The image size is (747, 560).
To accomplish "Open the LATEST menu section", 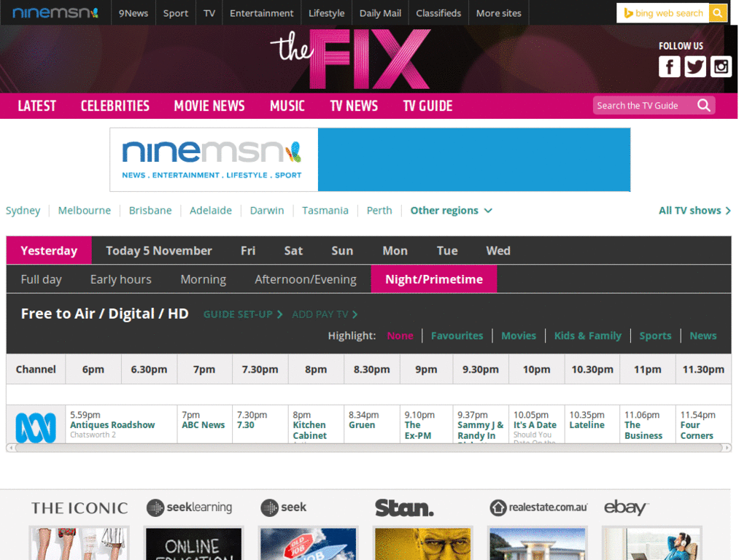I will coord(36,106).
